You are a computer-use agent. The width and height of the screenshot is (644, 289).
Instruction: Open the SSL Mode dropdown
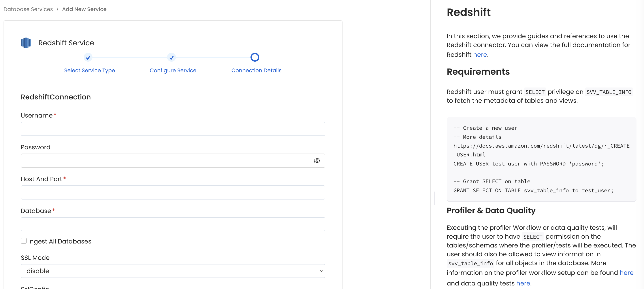[x=321, y=271]
